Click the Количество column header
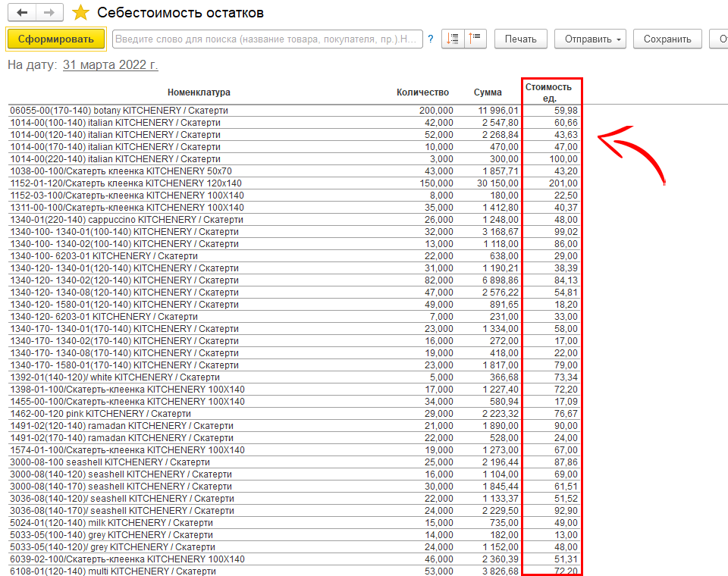The width and height of the screenshot is (728, 576). [422, 92]
